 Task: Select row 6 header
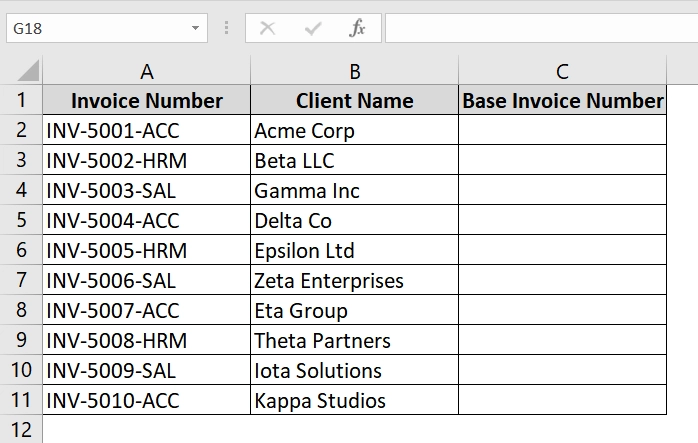(x=21, y=250)
